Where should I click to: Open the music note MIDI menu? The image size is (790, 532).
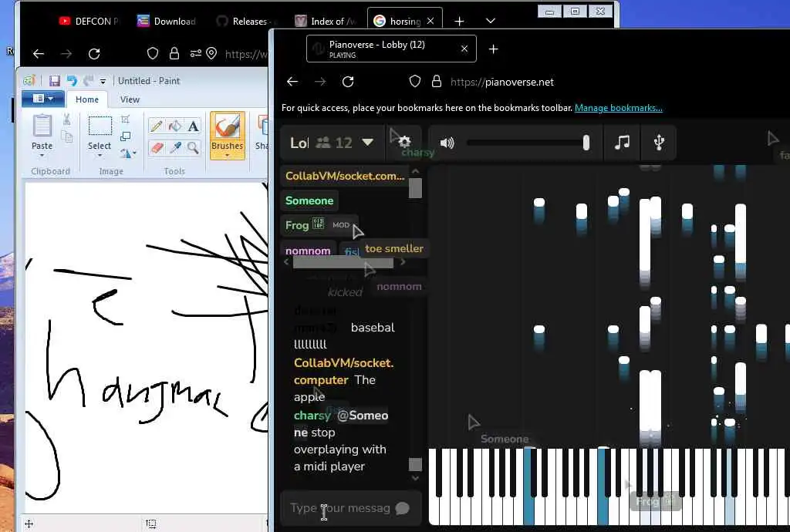pyautogui.click(x=623, y=143)
